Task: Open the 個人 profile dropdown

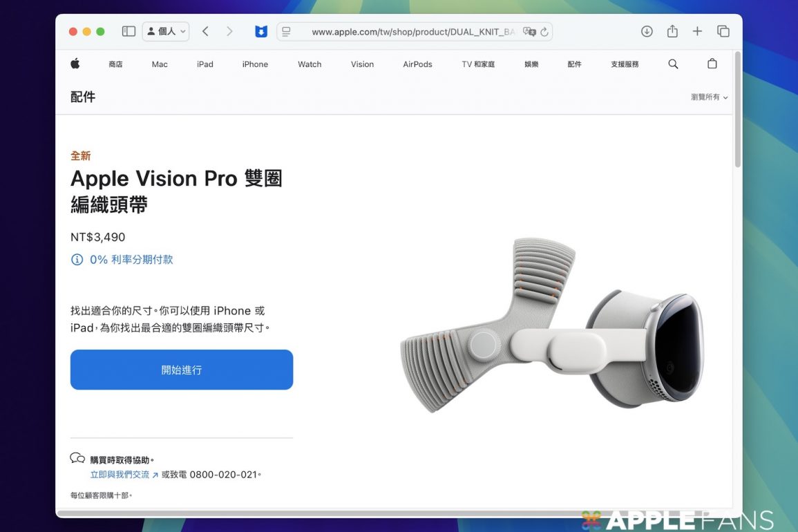Action: pos(166,31)
